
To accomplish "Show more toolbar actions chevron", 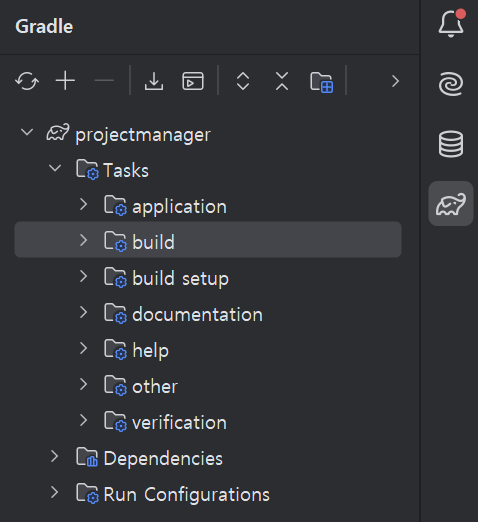I will point(395,81).
